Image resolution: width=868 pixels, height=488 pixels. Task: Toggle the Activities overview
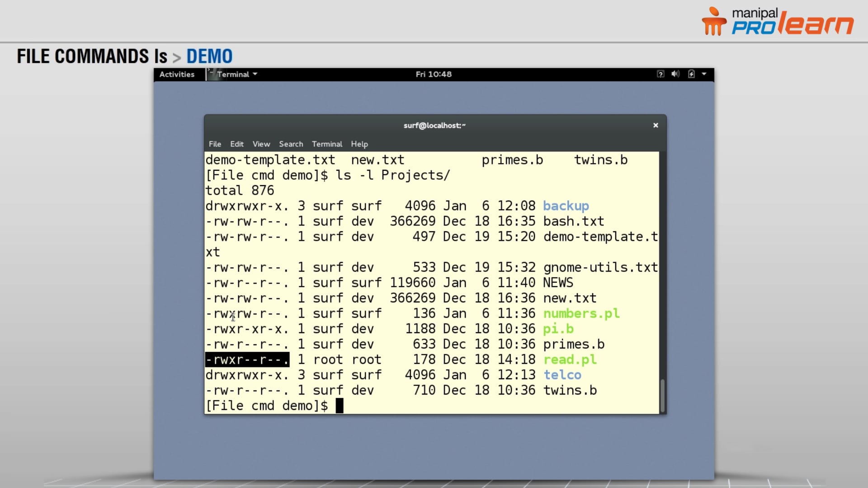coord(177,74)
